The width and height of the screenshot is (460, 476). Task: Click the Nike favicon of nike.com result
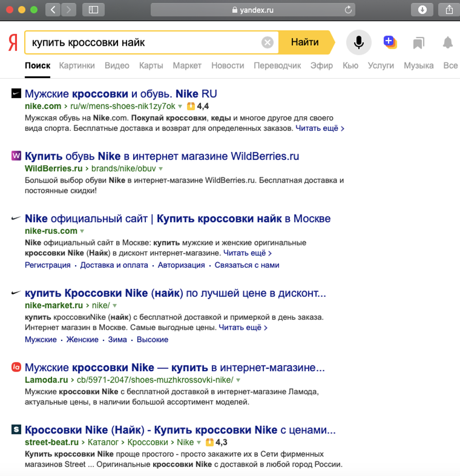[x=16, y=93]
